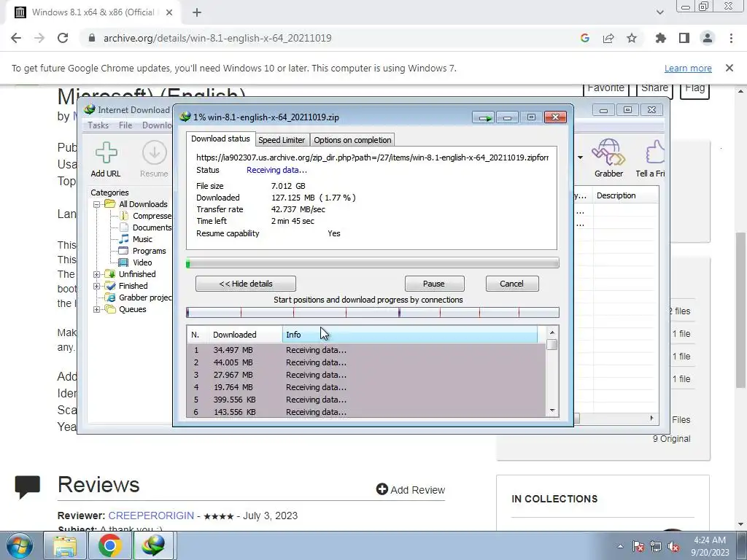The width and height of the screenshot is (747, 560).
Task: Open reviewer CREEPERORIGIN's profile link
Action: (x=151, y=516)
